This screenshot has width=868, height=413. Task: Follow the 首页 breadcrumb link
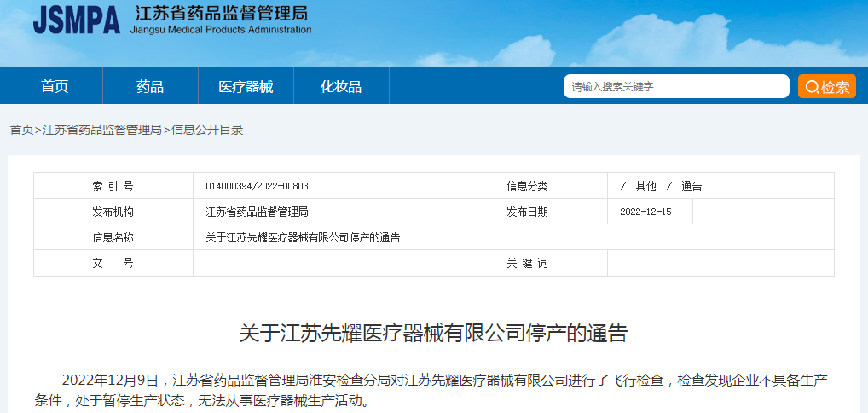21,131
